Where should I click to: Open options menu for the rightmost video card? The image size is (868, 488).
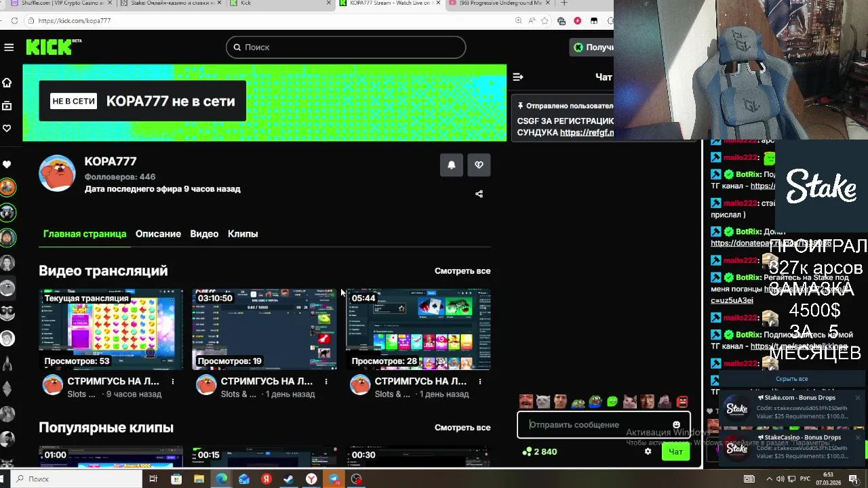(x=480, y=382)
